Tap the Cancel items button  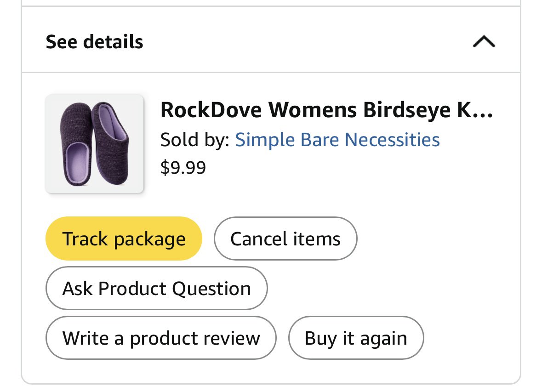point(285,239)
